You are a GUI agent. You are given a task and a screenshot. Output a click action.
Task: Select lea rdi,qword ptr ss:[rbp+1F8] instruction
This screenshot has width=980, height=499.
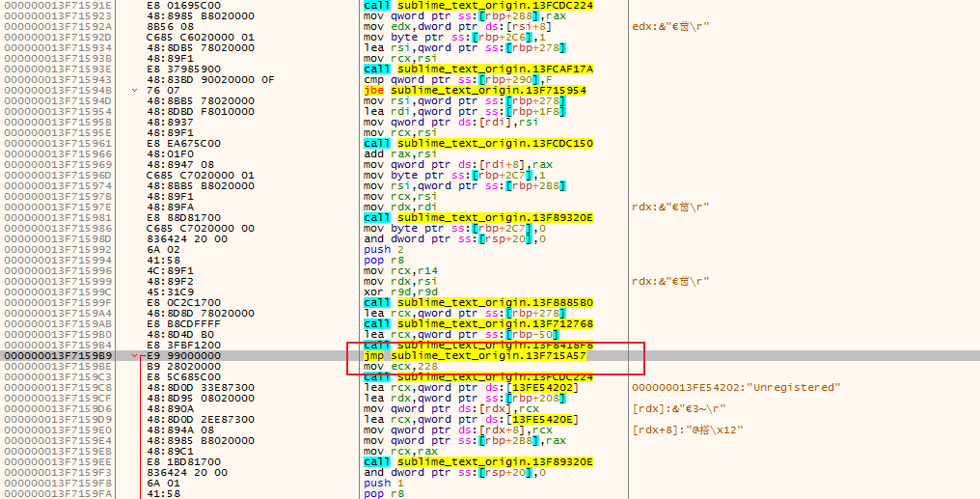[x=465, y=112]
